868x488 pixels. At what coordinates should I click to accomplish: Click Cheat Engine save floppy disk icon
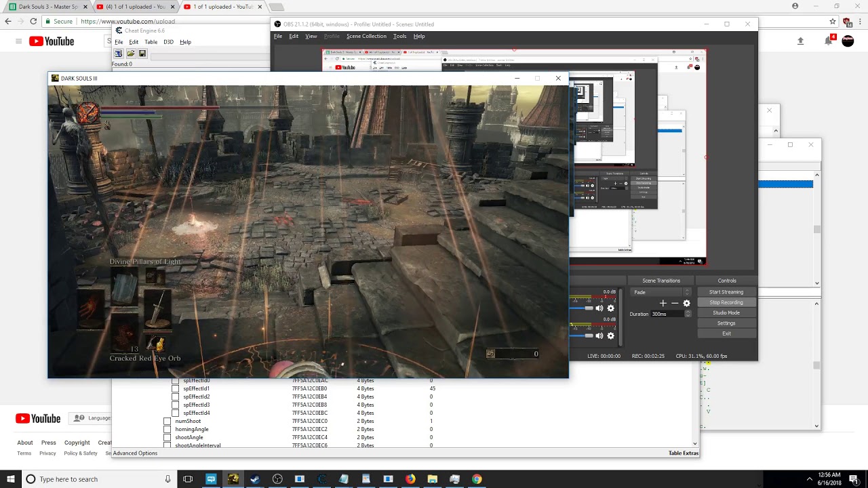tap(142, 54)
